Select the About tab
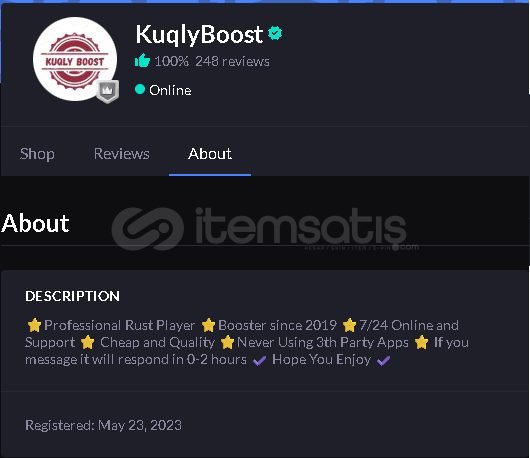The height and width of the screenshot is (458, 530). click(x=210, y=154)
